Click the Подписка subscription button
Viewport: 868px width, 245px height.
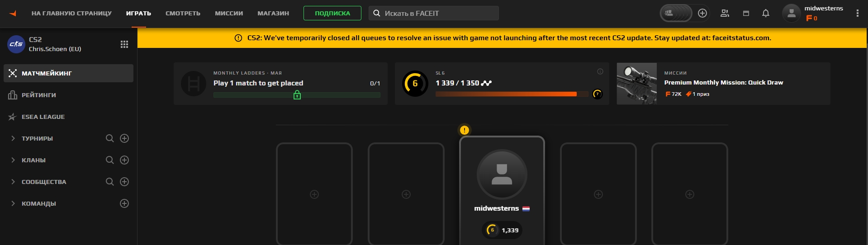[x=332, y=13]
